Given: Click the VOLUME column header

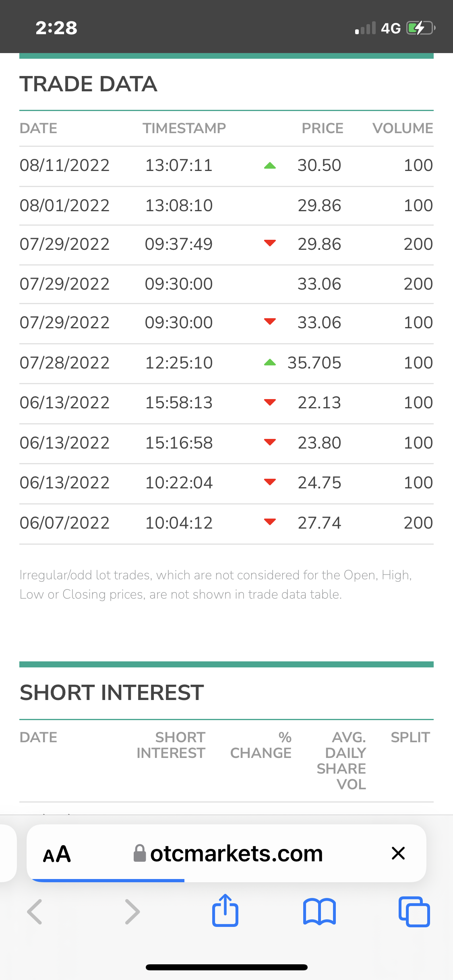Looking at the screenshot, I should point(403,128).
